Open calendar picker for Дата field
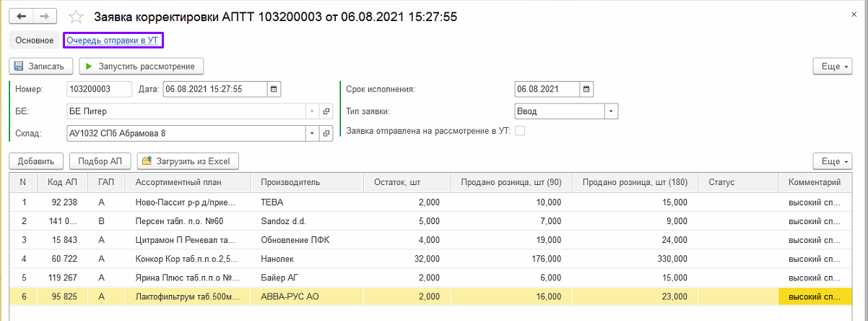This screenshot has height=321, width=868. point(274,90)
